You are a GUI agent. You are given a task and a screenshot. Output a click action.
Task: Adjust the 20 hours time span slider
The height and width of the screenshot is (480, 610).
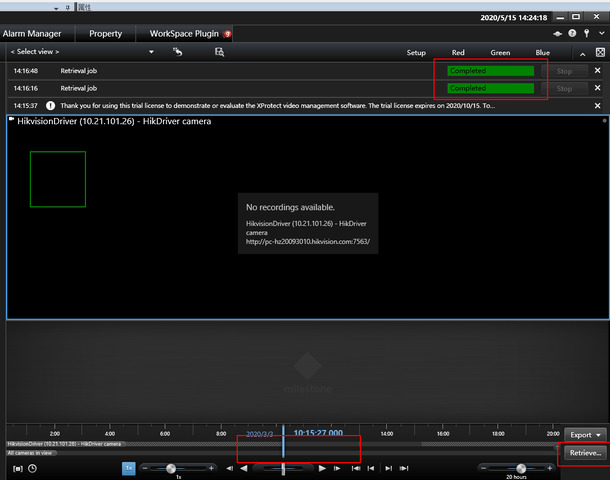click(516, 468)
